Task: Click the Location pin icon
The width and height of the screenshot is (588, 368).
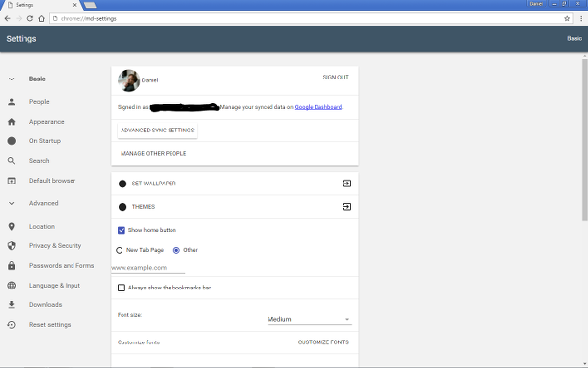Action: [11, 226]
